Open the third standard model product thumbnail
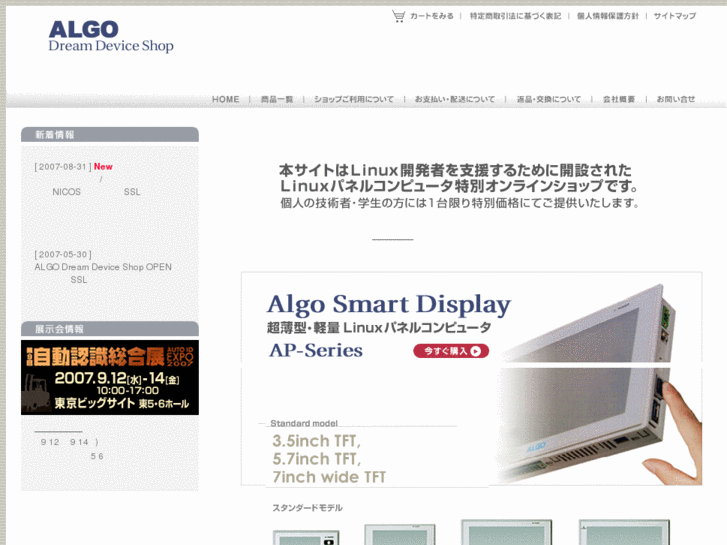Image resolution: width=727 pixels, height=545 pixels. pos(506,532)
